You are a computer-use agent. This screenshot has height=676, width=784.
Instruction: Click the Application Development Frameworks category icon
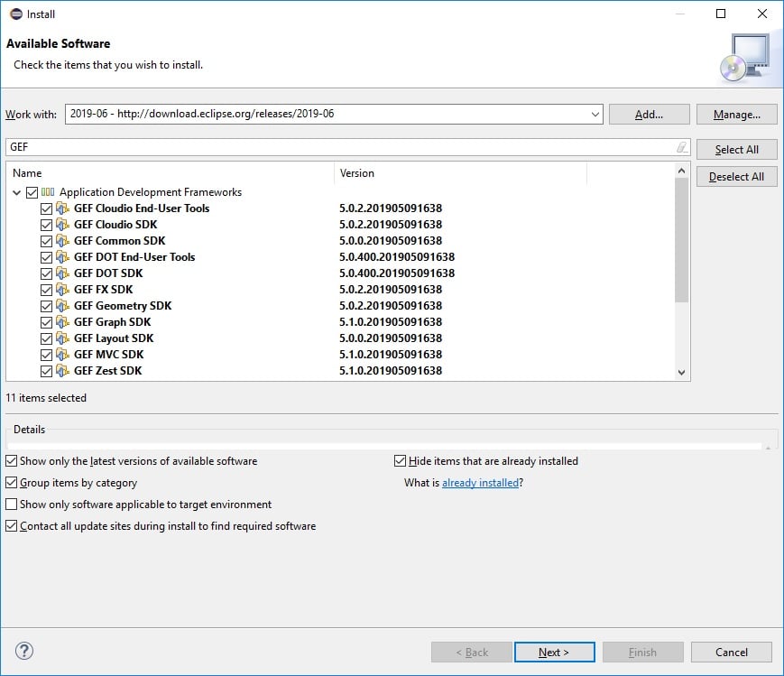(x=48, y=192)
